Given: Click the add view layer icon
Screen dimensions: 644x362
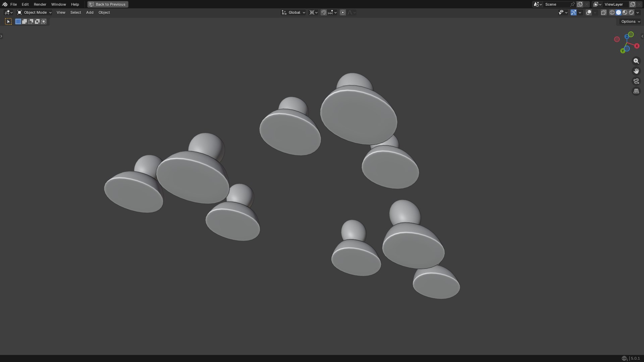Looking at the screenshot, I should (633, 4).
